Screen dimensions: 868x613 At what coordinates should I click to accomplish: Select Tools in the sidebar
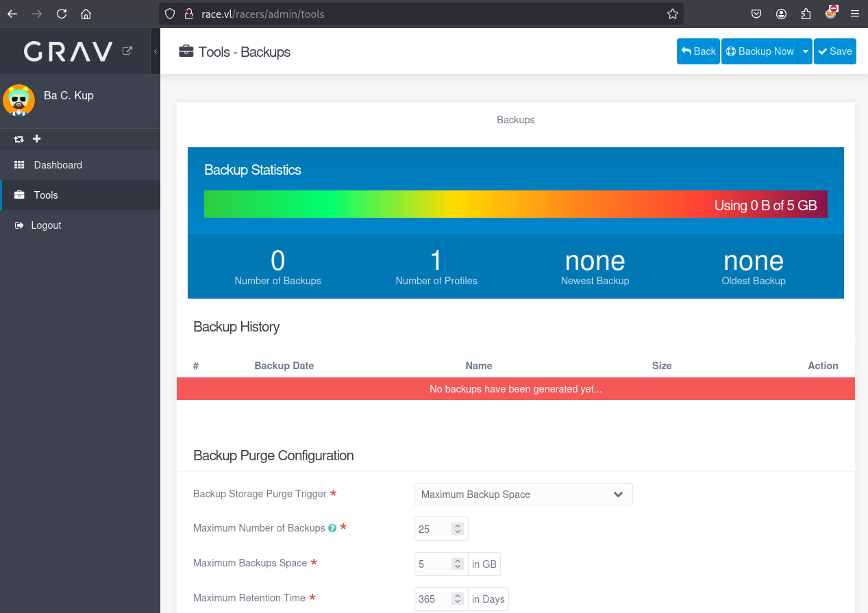coord(80,195)
